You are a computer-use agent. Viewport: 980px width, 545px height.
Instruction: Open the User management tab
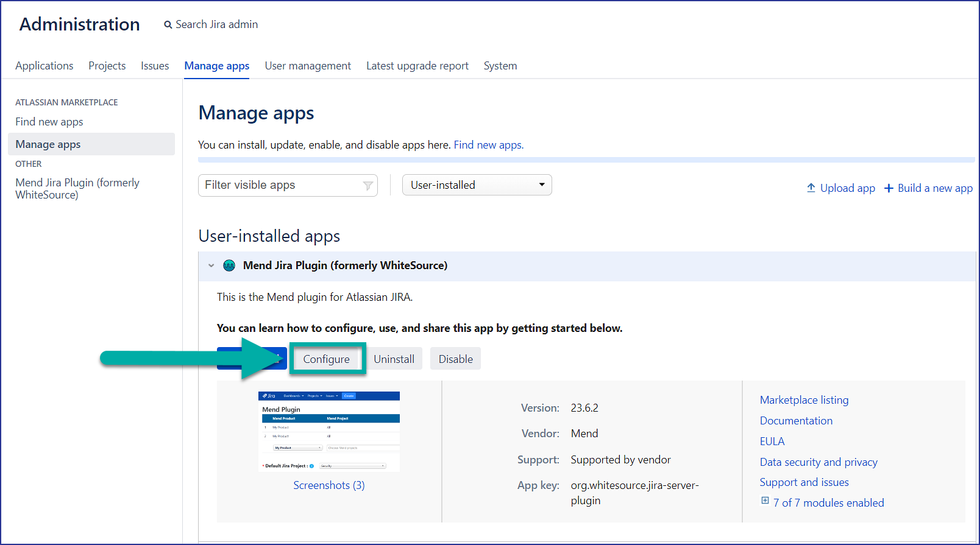307,66
